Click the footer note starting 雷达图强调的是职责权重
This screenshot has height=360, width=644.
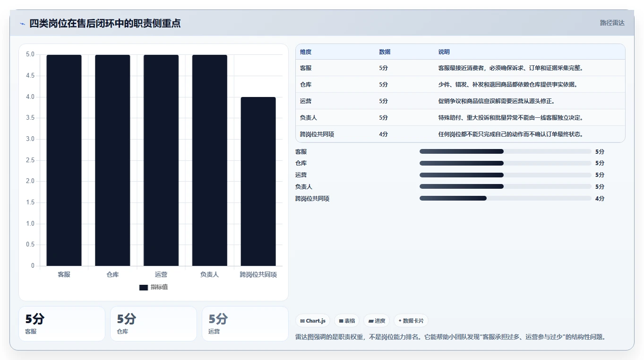[450, 337]
